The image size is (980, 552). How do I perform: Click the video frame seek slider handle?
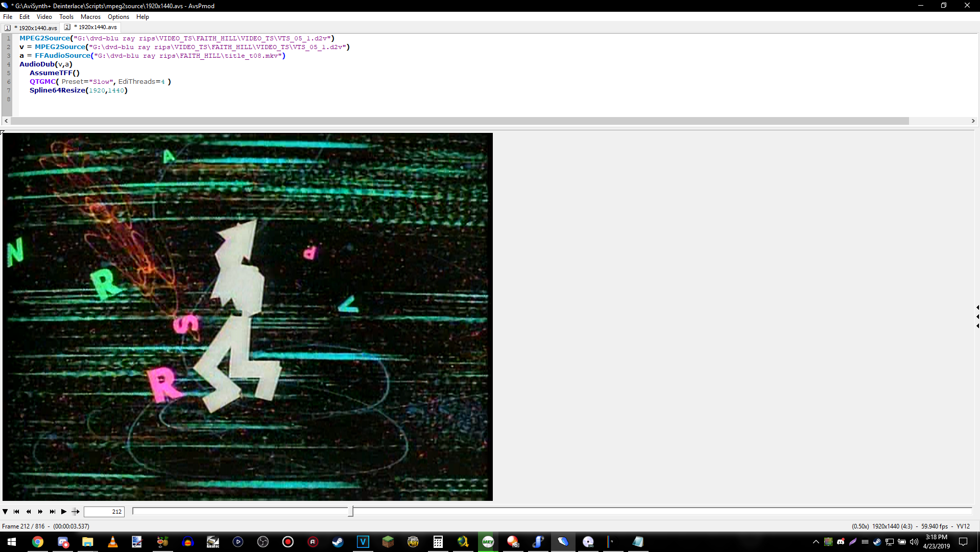point(351,511)
